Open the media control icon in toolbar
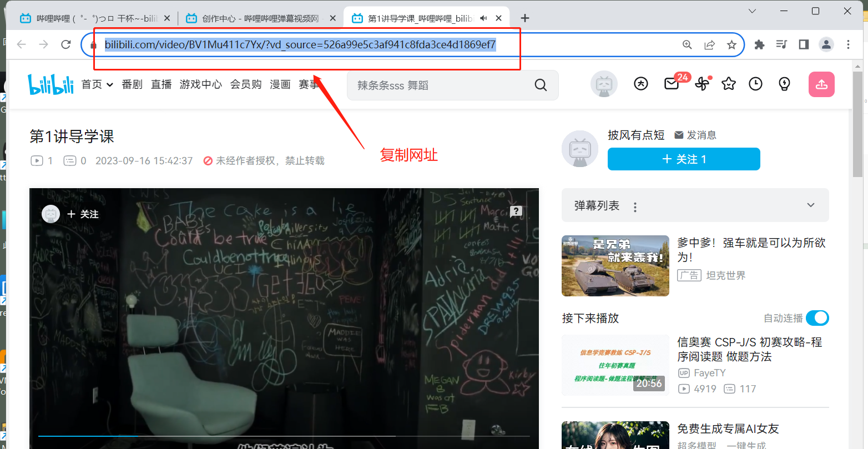This screenshot has width=868, height=449. 781,45
